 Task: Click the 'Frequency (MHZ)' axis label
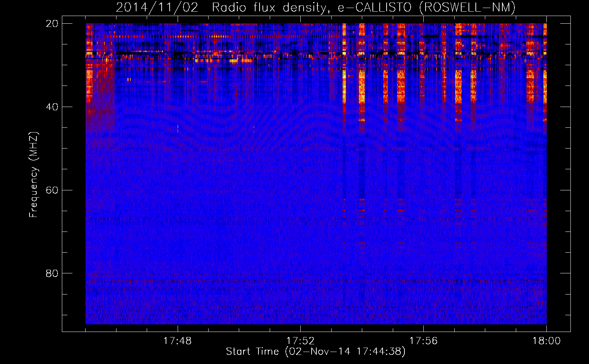33,175
